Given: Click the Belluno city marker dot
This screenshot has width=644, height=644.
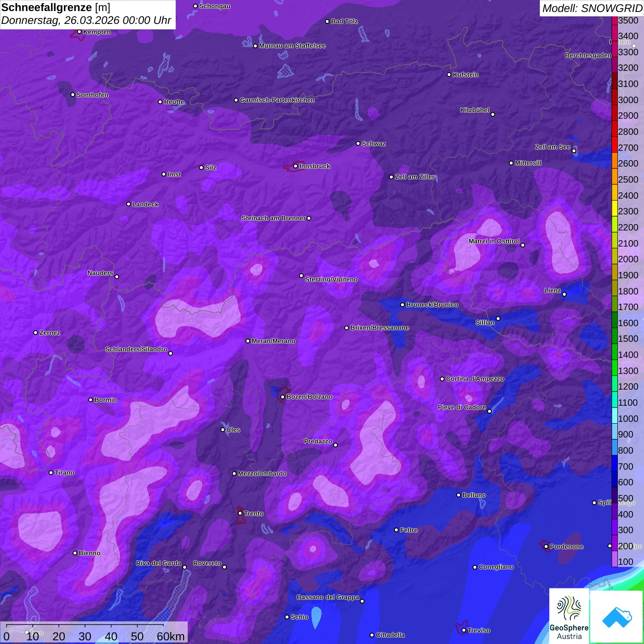Looking at the screenshot, I should pos(458,495).
